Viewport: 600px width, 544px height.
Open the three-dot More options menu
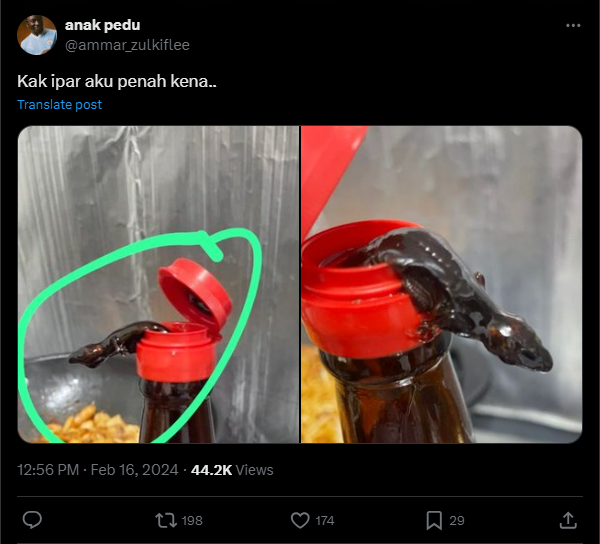click(x=572, y=25)
